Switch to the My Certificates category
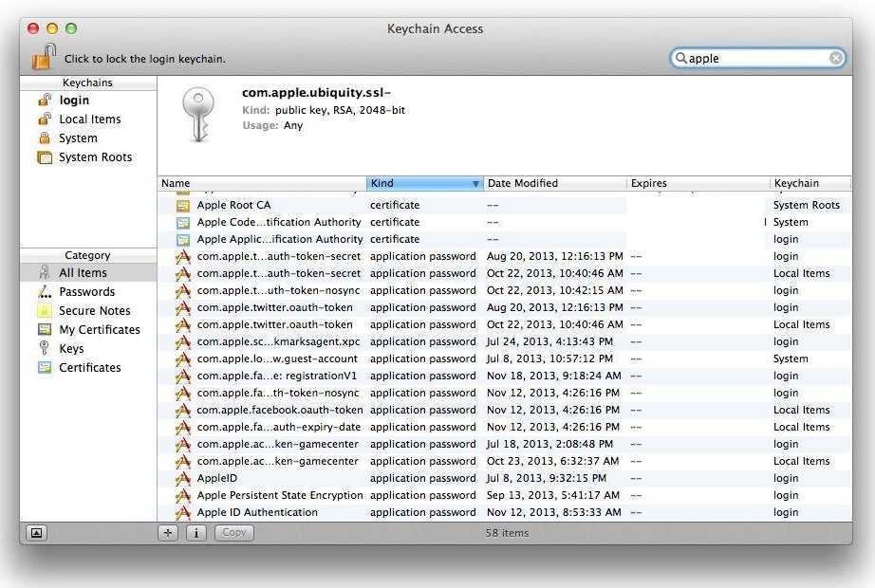Screen dimensions: 875x588 (x=99, y=330)
